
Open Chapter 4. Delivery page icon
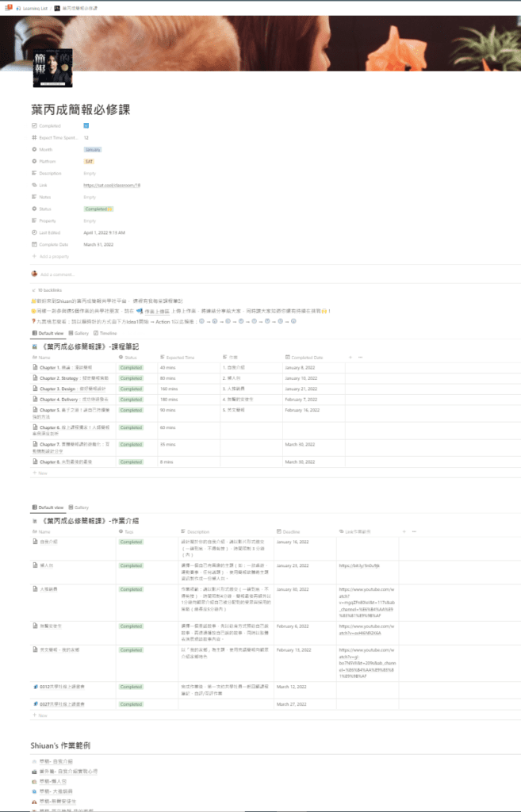click(35, 399)
